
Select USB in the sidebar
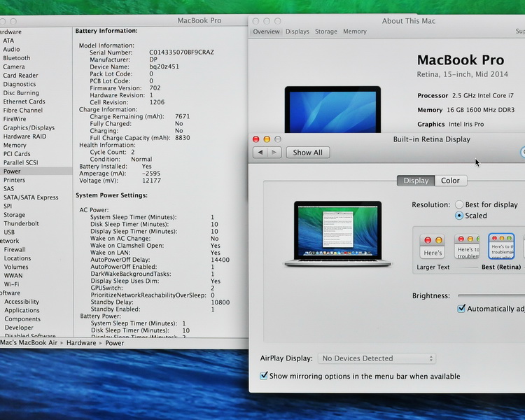click(x=9, y=232)
